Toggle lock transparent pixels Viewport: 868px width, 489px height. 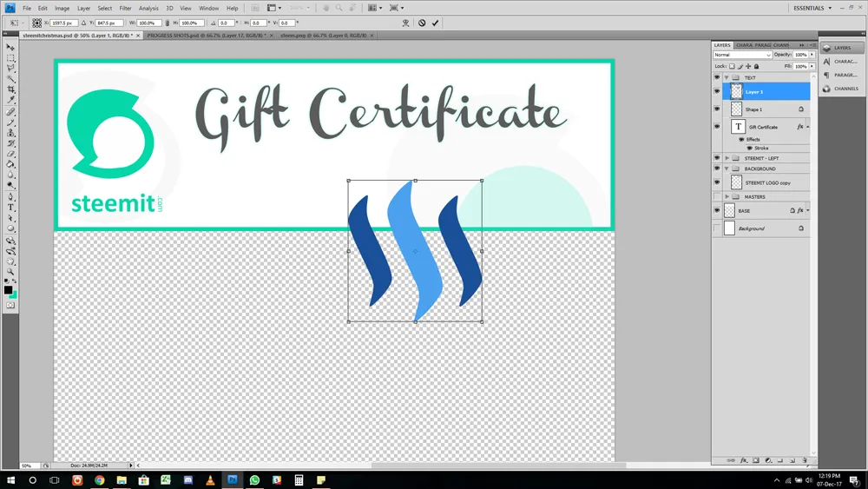click(732, 67)
